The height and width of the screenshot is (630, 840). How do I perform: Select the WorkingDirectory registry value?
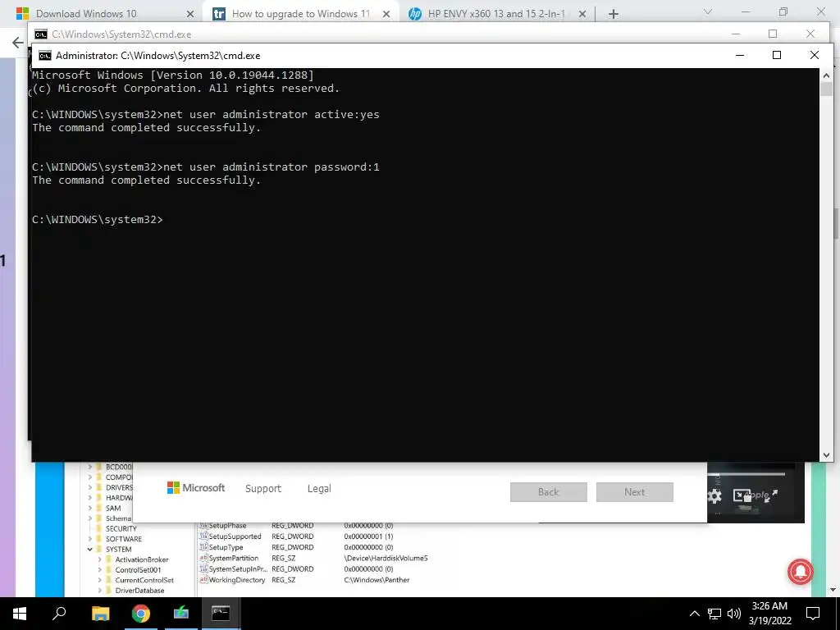pos(237,580)
